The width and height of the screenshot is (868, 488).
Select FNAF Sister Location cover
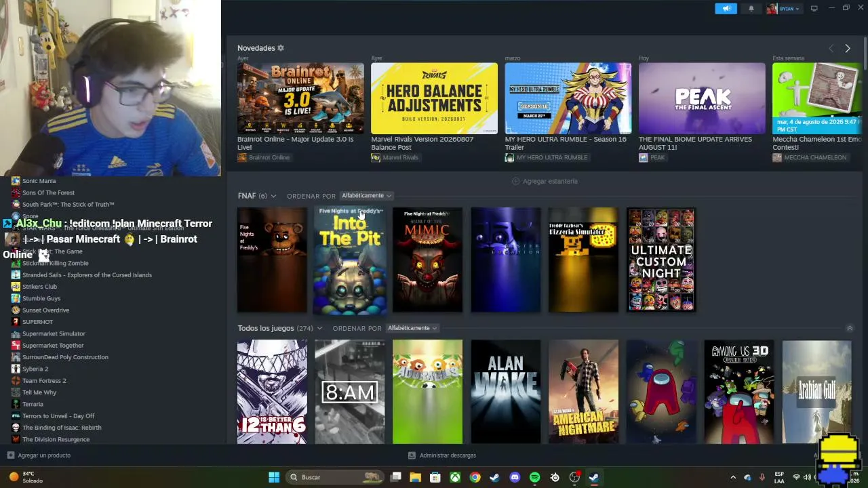506,260
